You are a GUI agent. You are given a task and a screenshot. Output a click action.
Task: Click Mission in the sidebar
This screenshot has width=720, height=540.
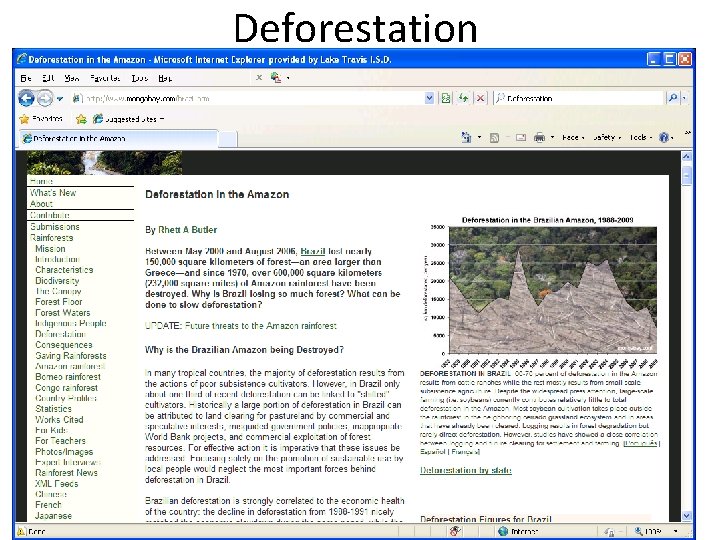50,248
